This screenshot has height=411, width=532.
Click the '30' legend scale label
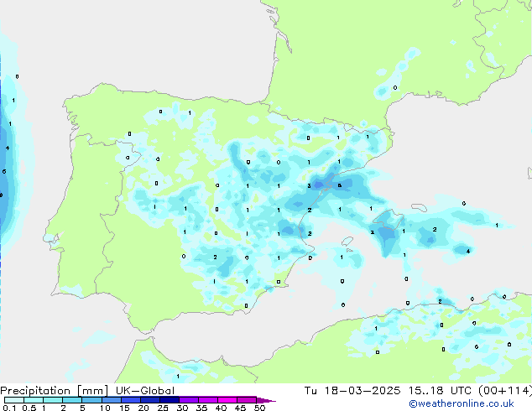click(182, 408)
